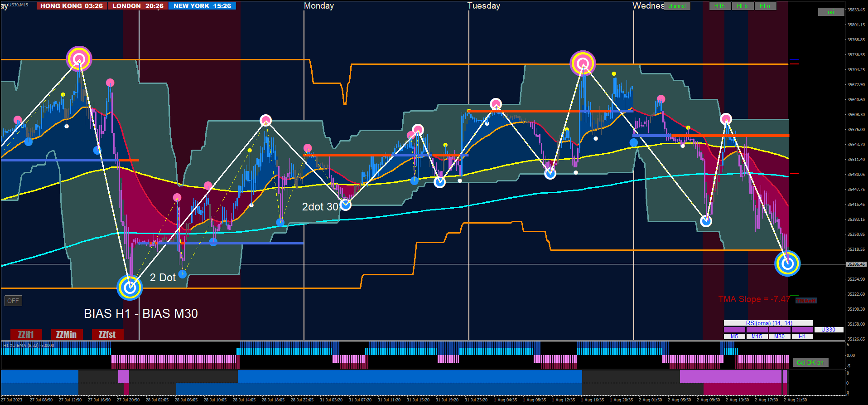
Task: Select the white-ringed blue swing-low marker on Wednesday
Action: 706,221
